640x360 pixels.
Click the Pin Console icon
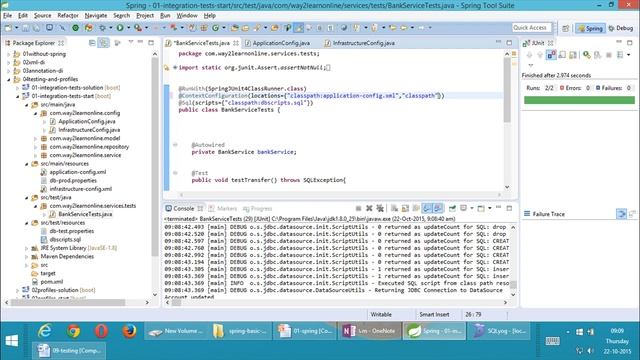coord(452,208)
